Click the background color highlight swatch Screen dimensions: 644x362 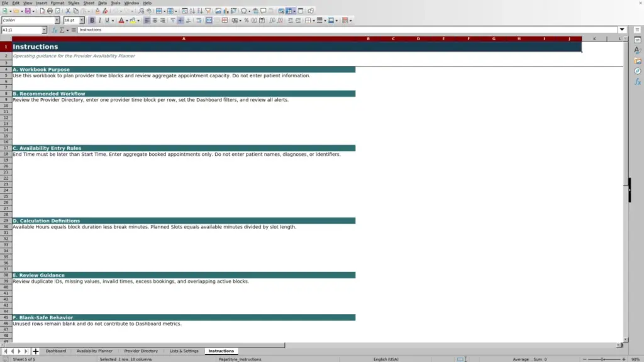(x=133, y=21)
